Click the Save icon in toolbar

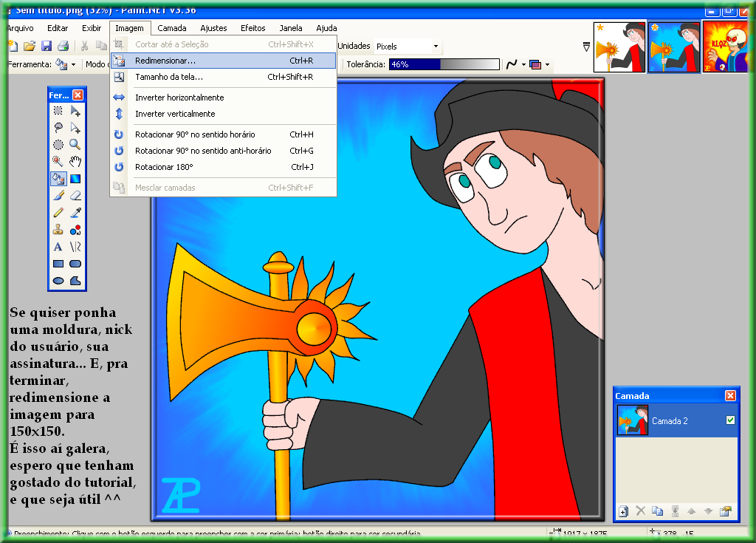click(x=47, y=47)
